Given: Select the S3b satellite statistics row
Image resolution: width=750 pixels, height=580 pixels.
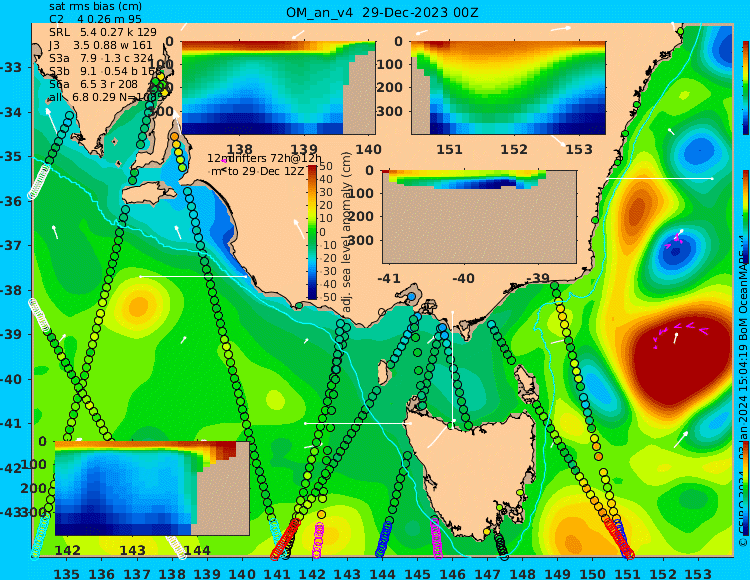Looking at the screenshot, I should tap(105, 71).
